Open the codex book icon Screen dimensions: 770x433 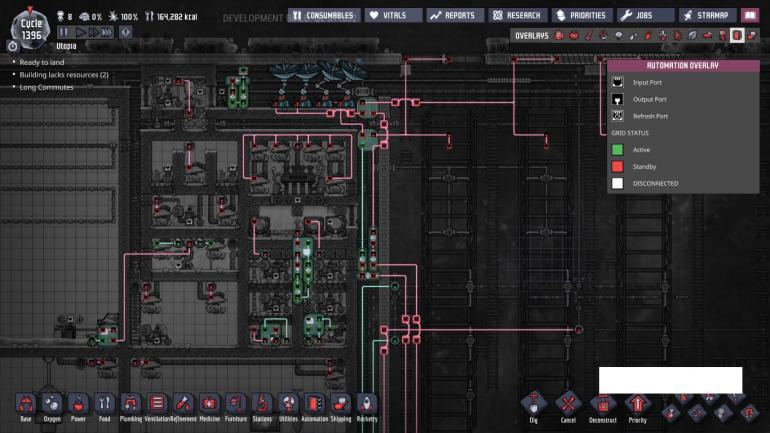(x=750, y=15)
